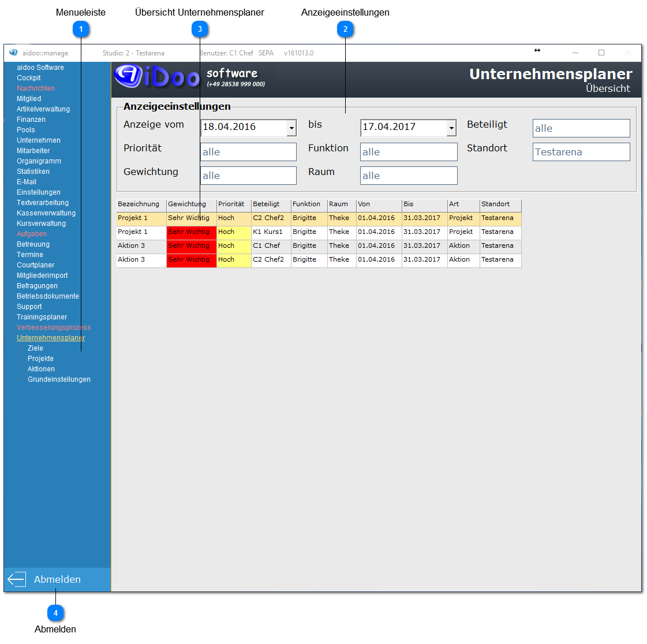This screenshot has height=644, width=647.
Task: Select Mitgliederimport menu entry
Action: pos(42,276)
